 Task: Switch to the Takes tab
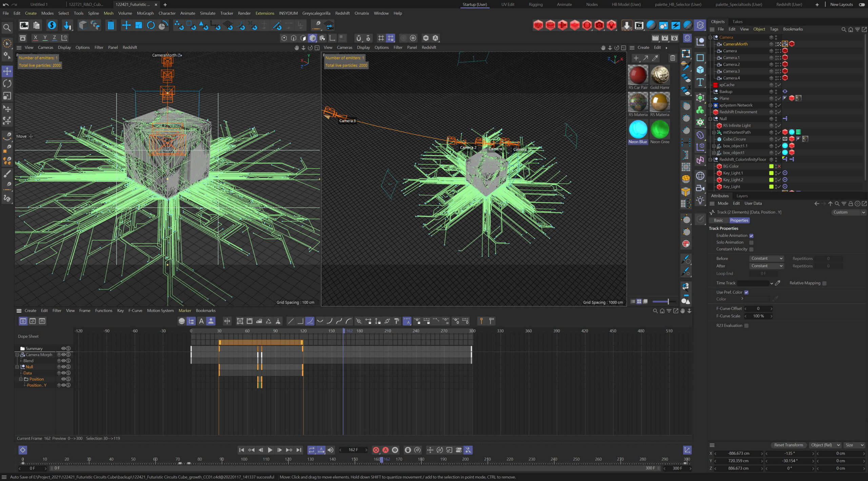(737, 21)
